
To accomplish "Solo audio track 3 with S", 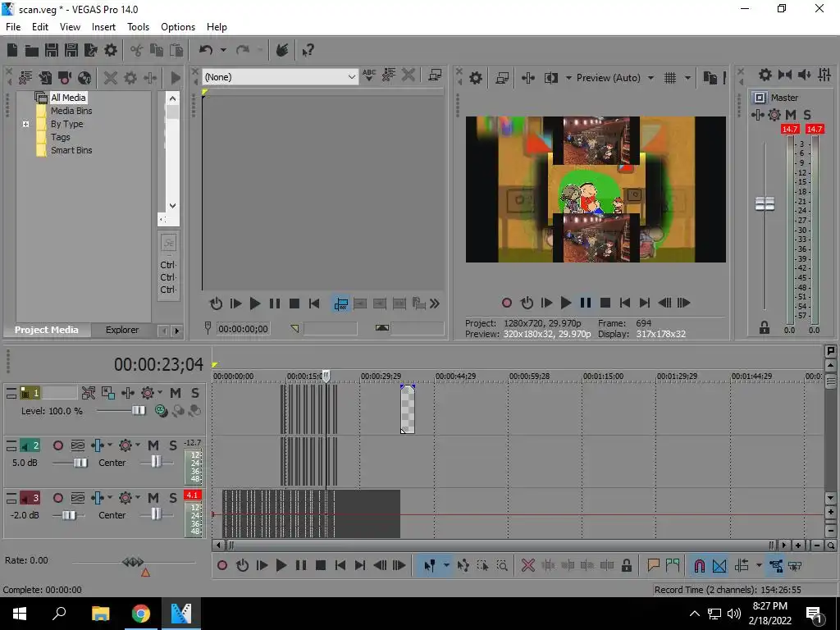I will (x=172, y=498).
